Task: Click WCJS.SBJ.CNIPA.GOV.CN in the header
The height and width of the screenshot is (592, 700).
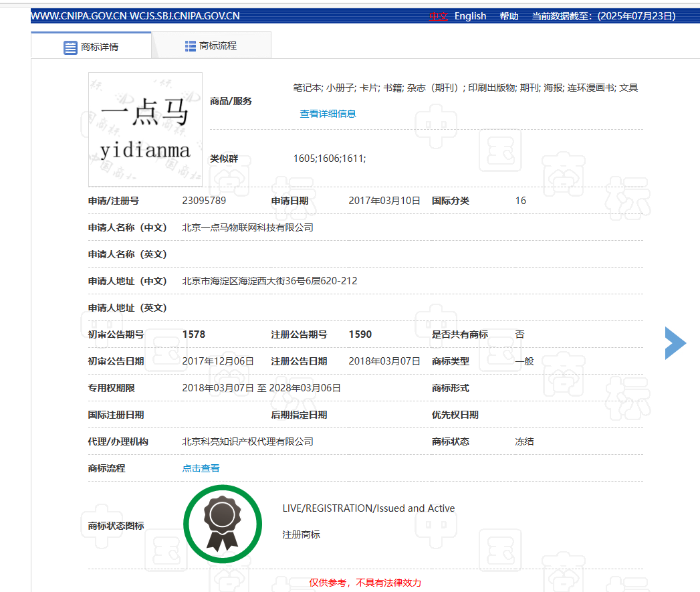Action: 185,16
